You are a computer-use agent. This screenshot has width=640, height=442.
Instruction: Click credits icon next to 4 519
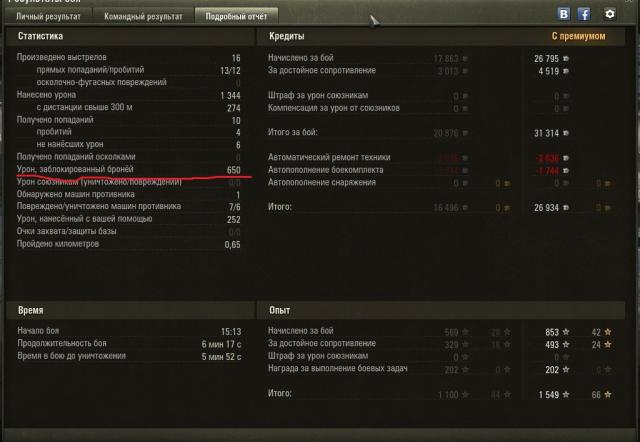pyautogui.click(x=566, y=71)
